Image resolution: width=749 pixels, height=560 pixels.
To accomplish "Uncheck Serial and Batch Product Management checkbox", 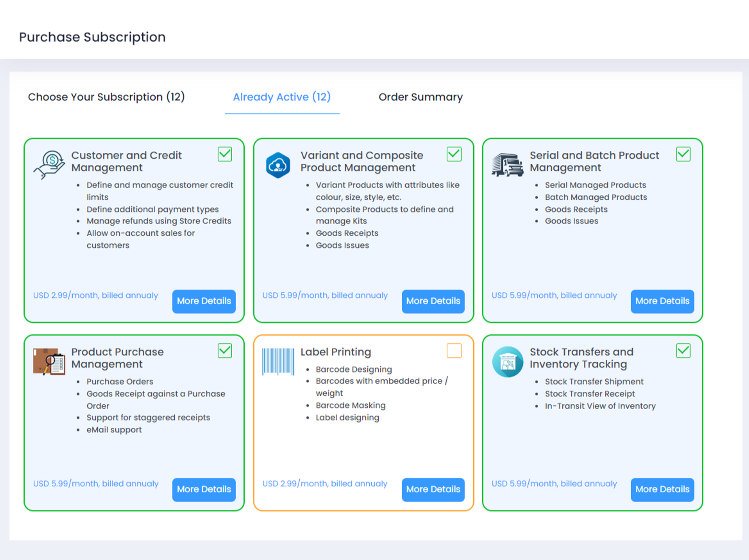I will (x=683, y=154).
